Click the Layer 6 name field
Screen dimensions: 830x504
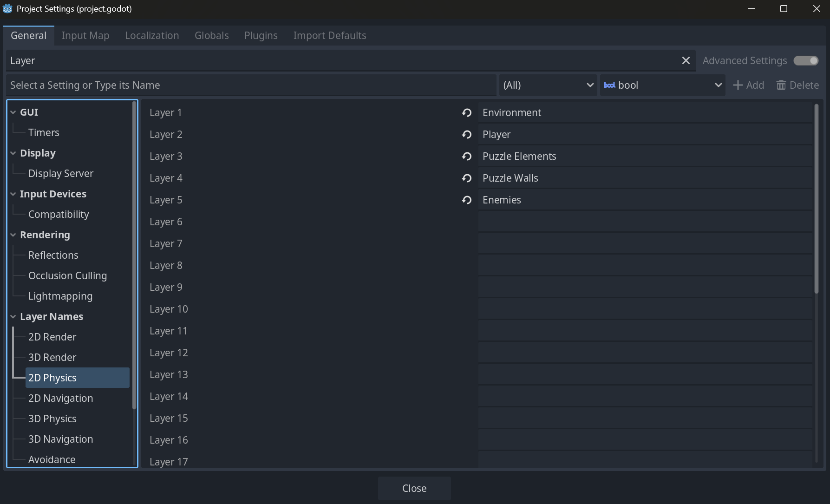[645, 222]
